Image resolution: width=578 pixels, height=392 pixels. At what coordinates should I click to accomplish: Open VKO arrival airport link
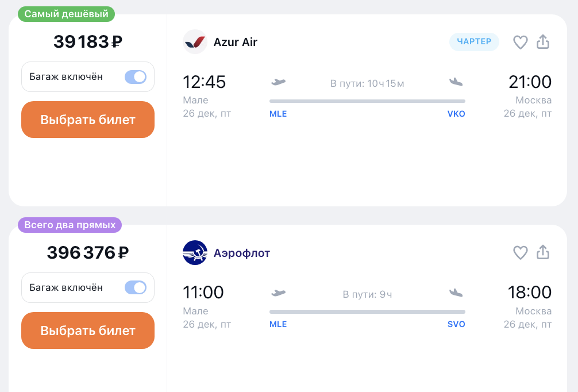tap(456, 114)
